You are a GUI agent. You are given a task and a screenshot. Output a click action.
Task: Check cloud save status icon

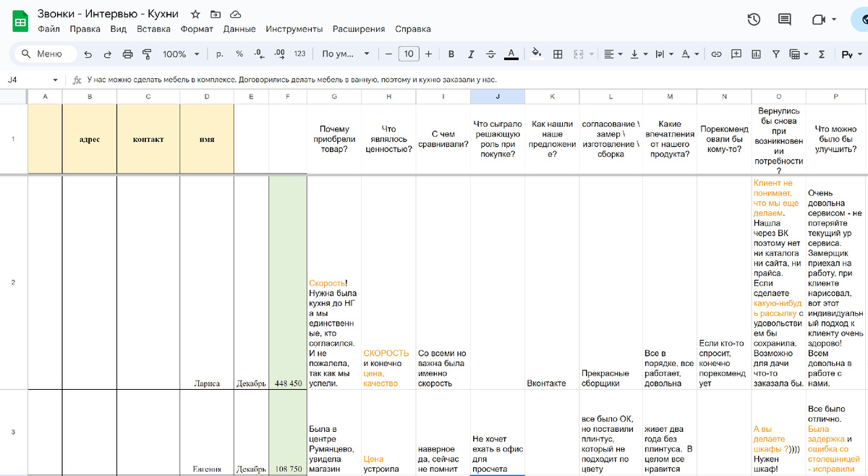pyautogui.click(x=236, y=14)
